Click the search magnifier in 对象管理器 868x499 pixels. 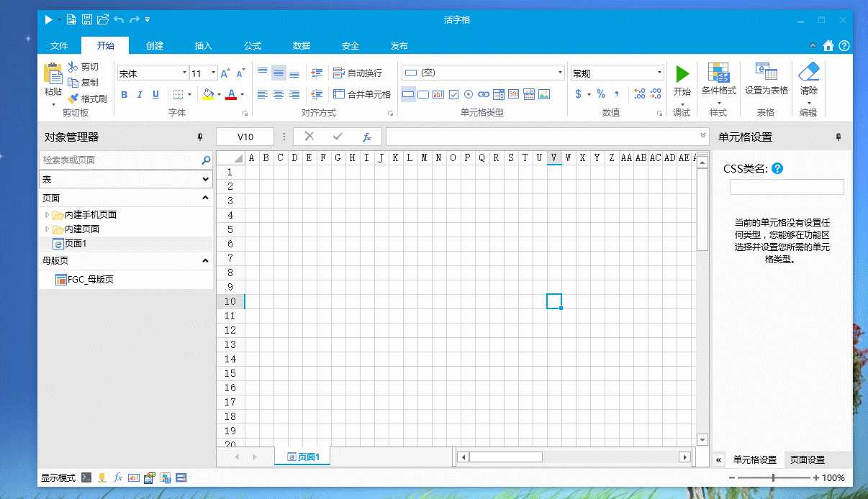[206, 160]
